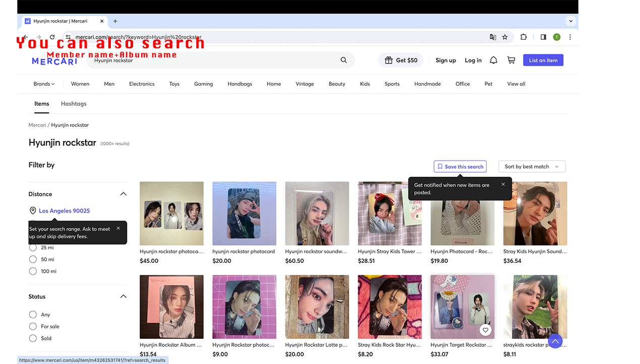
Task: Click the $19.80 price text
Action: 439,261
